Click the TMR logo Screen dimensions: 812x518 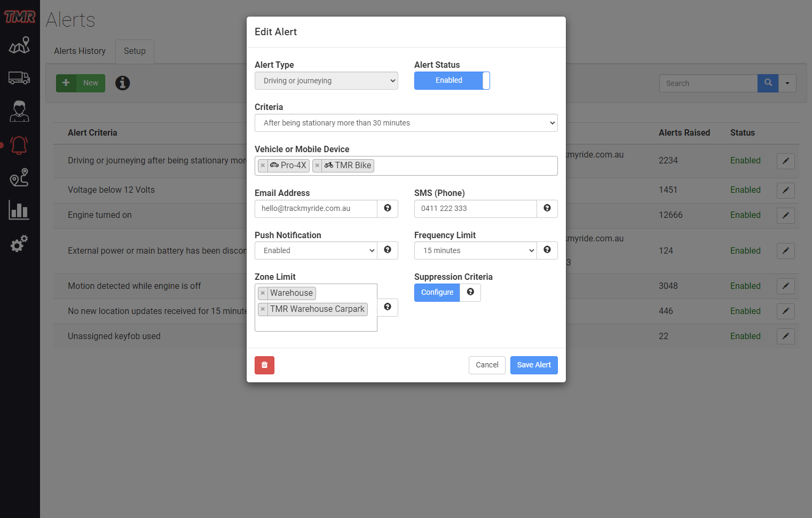pyautogui.click(x=20, y=17)
